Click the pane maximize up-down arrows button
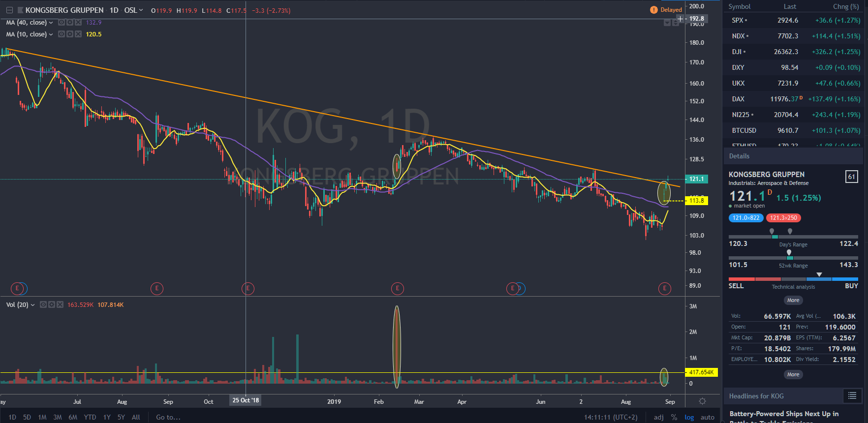 coord(676,23)
